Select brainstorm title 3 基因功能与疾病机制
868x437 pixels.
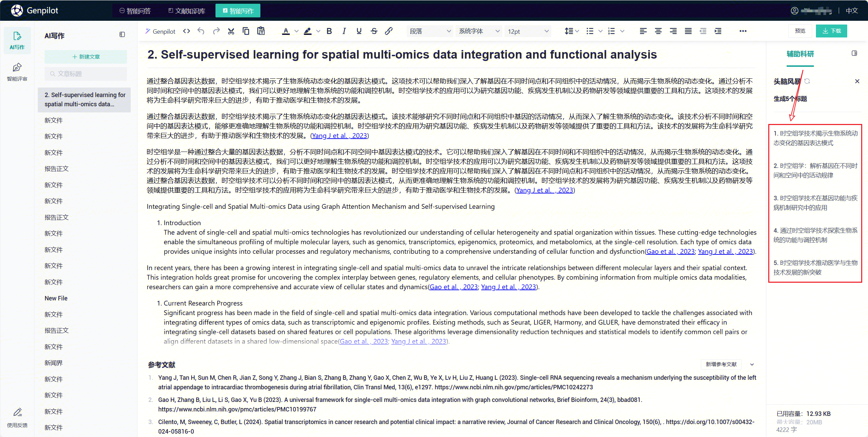tap(815, 203)
